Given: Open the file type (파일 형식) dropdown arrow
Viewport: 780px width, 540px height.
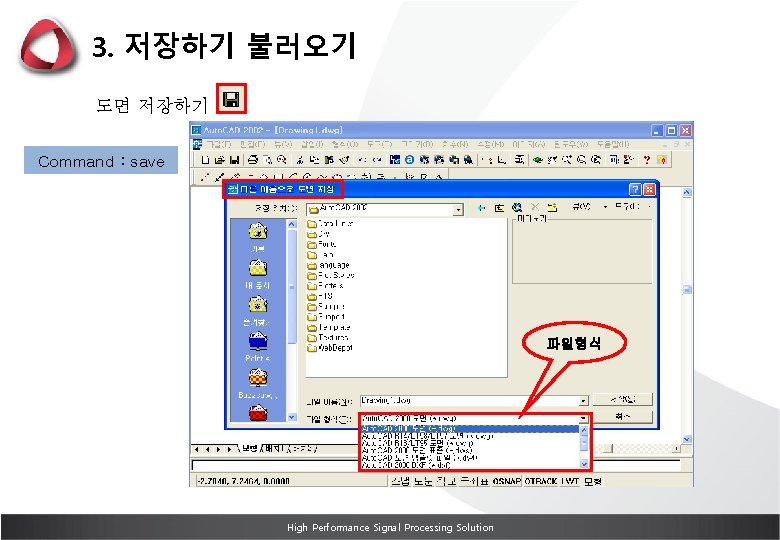Looking at the screenshot, I should coord(583,419).
